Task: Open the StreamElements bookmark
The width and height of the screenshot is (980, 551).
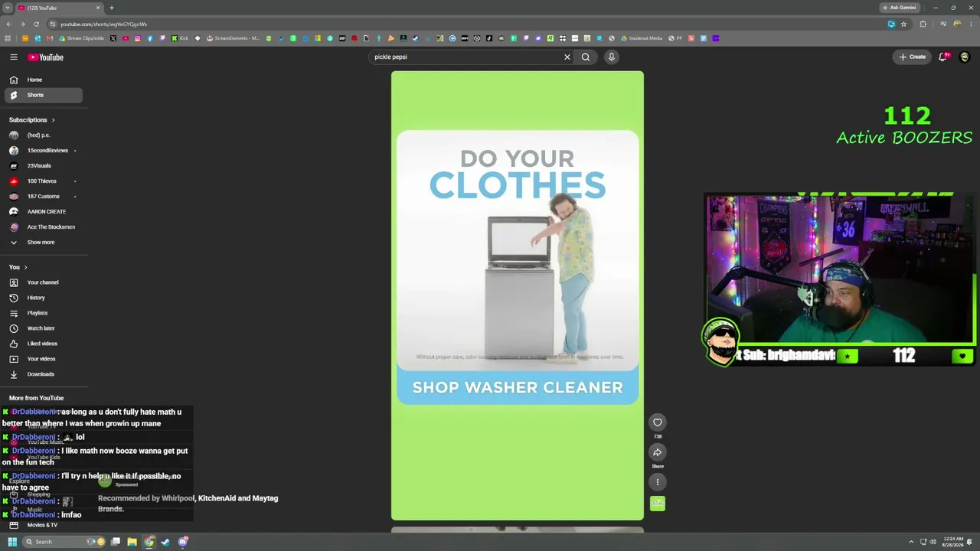Action: coord(234,38)
